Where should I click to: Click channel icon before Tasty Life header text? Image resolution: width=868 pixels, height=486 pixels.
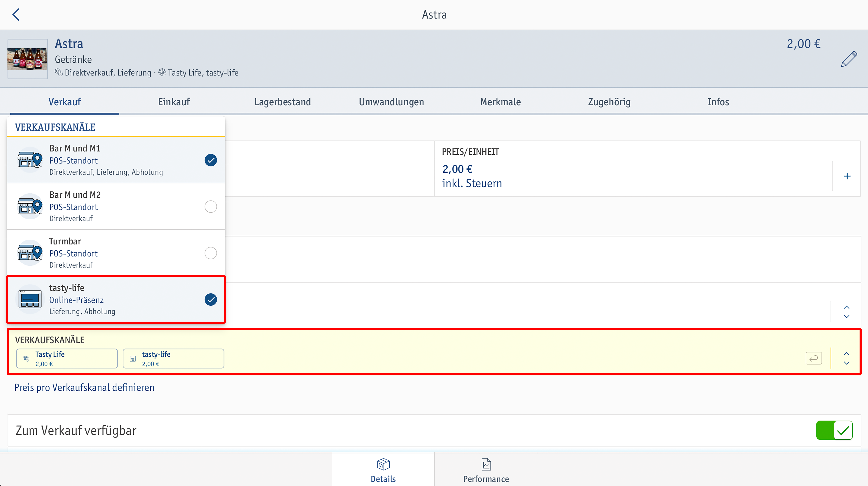[162, 73]
